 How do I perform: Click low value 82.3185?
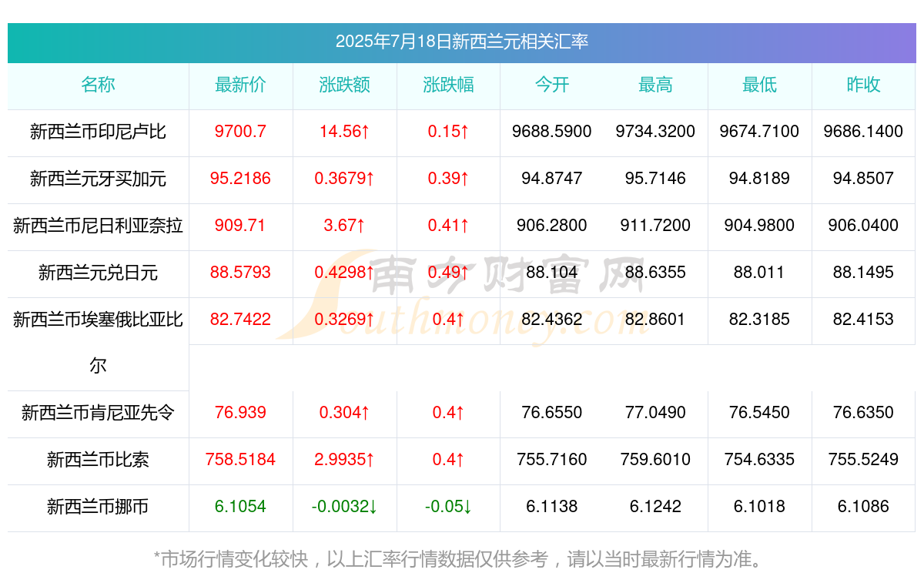point(759,320)
